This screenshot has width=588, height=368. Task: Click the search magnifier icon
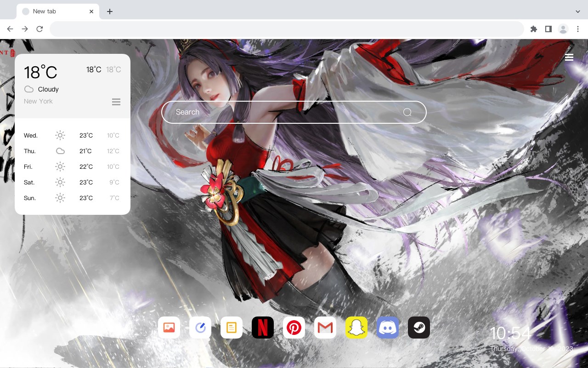[407, 112]
